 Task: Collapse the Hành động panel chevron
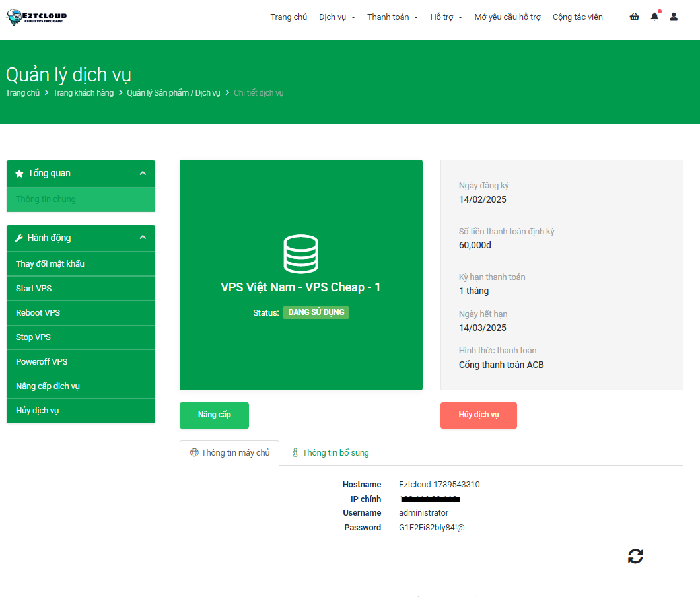click(x=143, y=238)
